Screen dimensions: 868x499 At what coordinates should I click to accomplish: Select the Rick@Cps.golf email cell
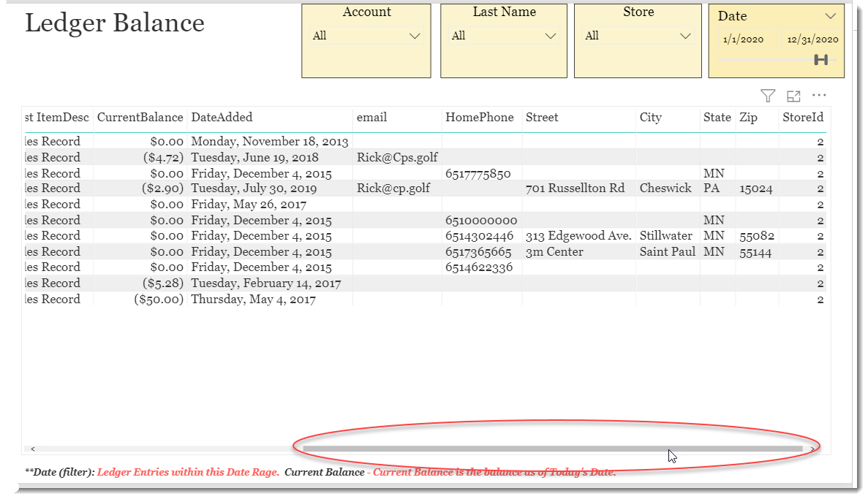click(397, 158)
